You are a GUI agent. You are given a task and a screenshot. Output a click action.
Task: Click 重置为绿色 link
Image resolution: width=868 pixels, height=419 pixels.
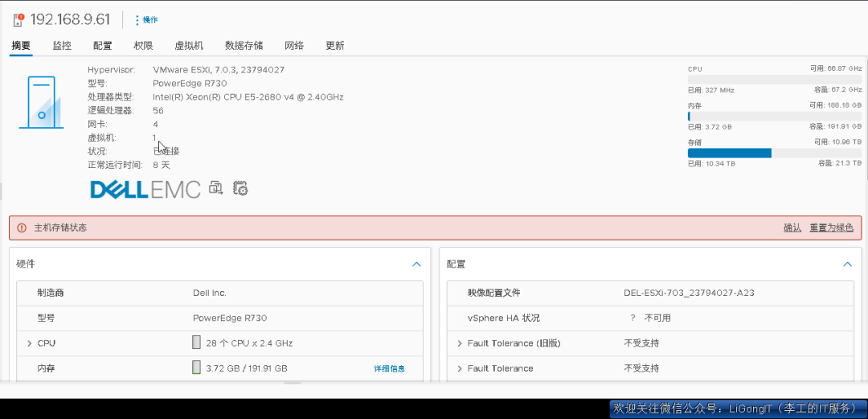tap(832, 228)
